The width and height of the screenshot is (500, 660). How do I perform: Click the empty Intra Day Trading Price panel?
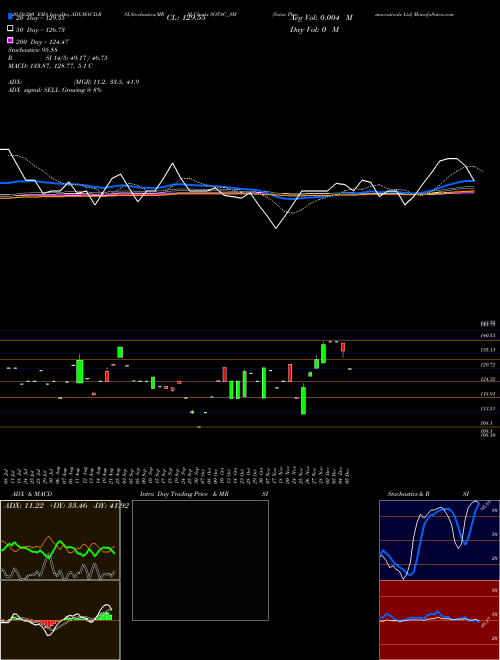click(x=200, y=560)
